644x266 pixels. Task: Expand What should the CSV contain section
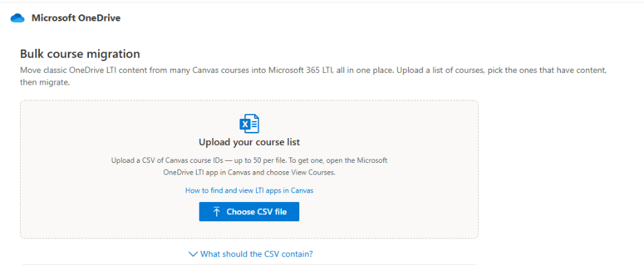[250, 254]
